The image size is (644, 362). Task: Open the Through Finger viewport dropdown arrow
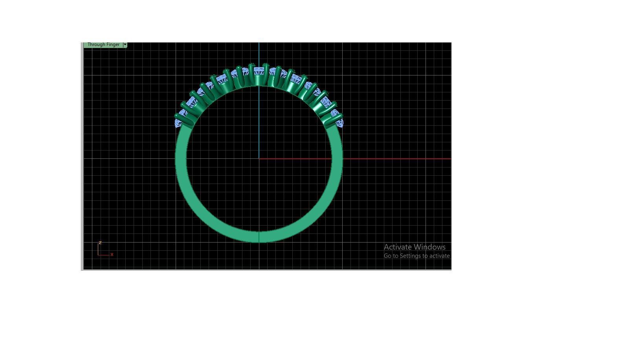click(125, 45)
